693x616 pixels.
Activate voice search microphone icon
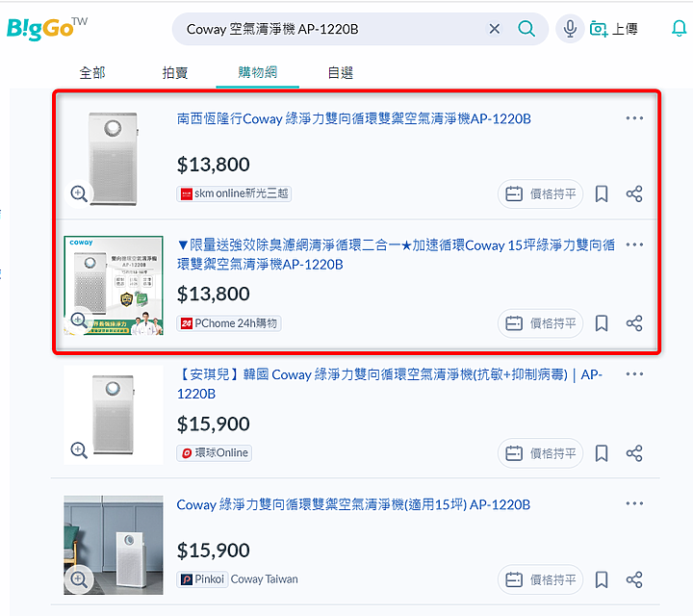click(x=570, y=29)
